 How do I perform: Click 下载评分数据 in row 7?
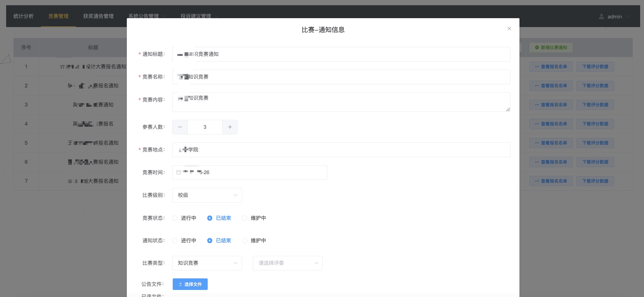[595, 181]
